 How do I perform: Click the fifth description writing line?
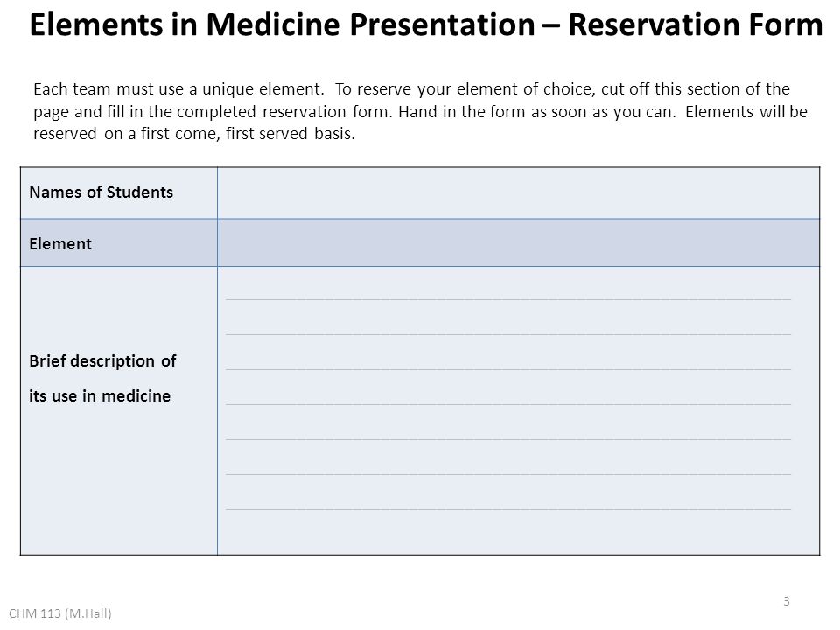click(507, 440)
